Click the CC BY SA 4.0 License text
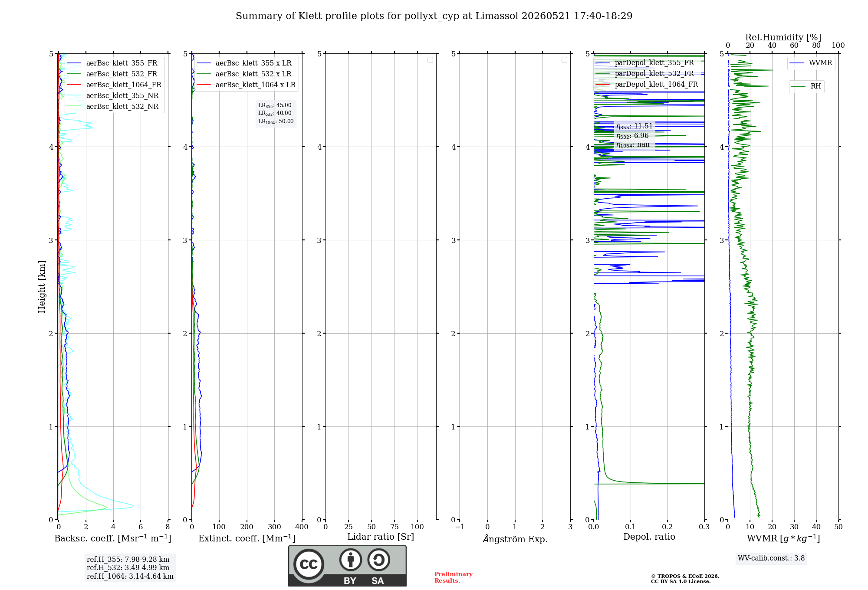Screen dimensions: 868x590 (x=681, y=581)
